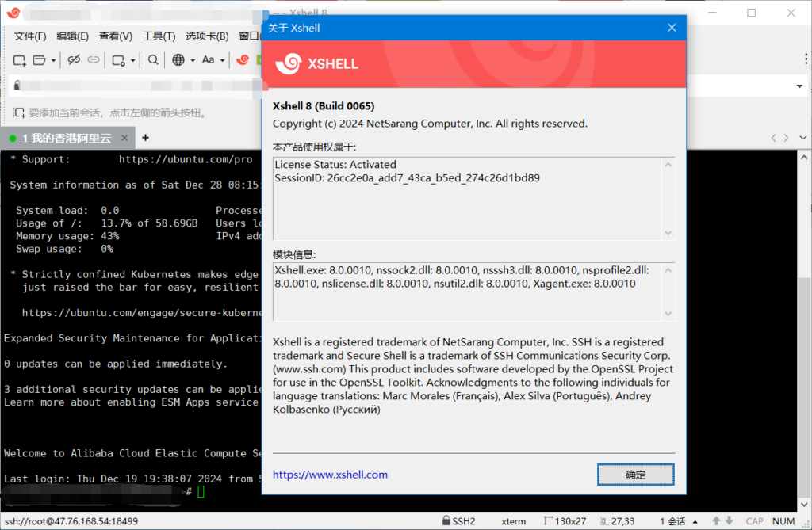Click the globe Encoding icon
Image resolution: width=812 pixels, height=530 pixels.
coord(178,60)
